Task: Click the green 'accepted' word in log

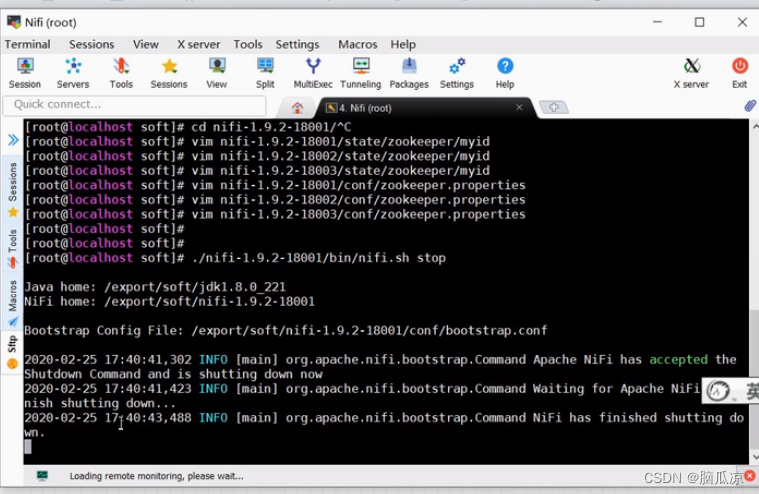Action: [x=678, y=359]
